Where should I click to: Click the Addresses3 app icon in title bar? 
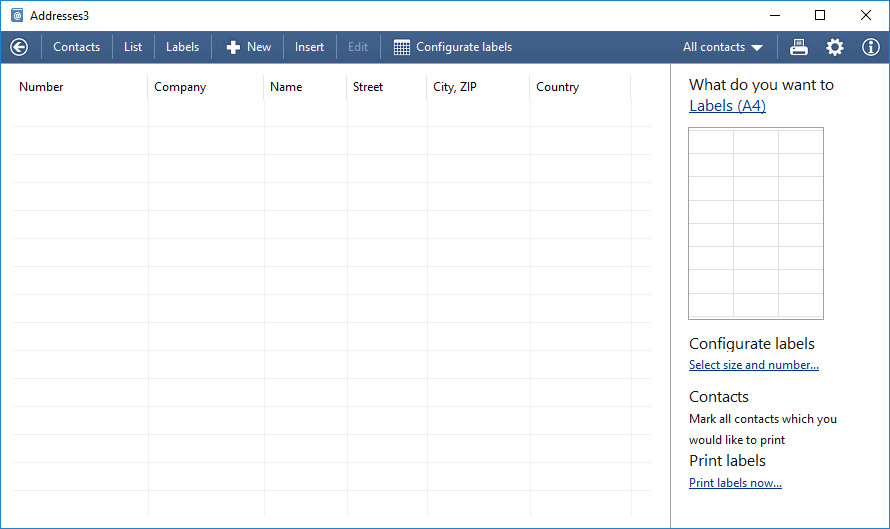[17, 15]
